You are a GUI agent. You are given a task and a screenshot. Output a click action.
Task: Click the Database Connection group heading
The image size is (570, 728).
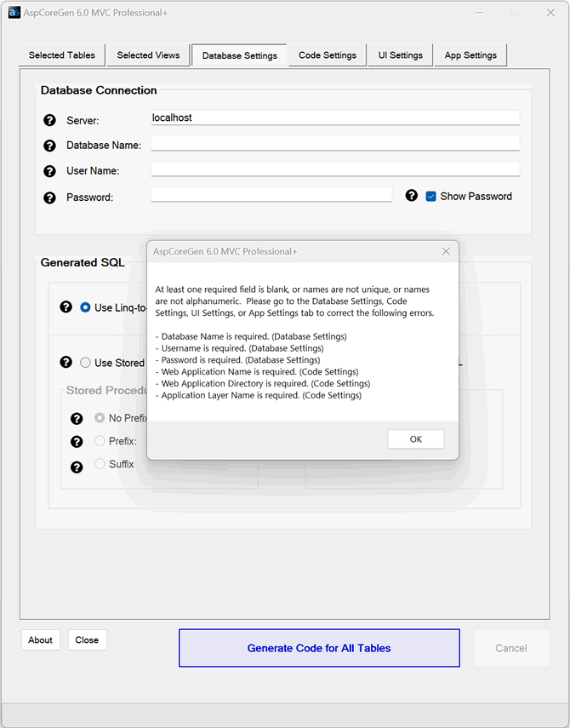99,90
